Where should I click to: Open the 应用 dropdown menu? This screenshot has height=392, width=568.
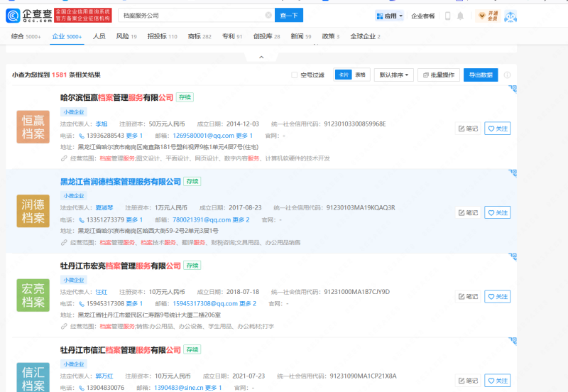389,16
